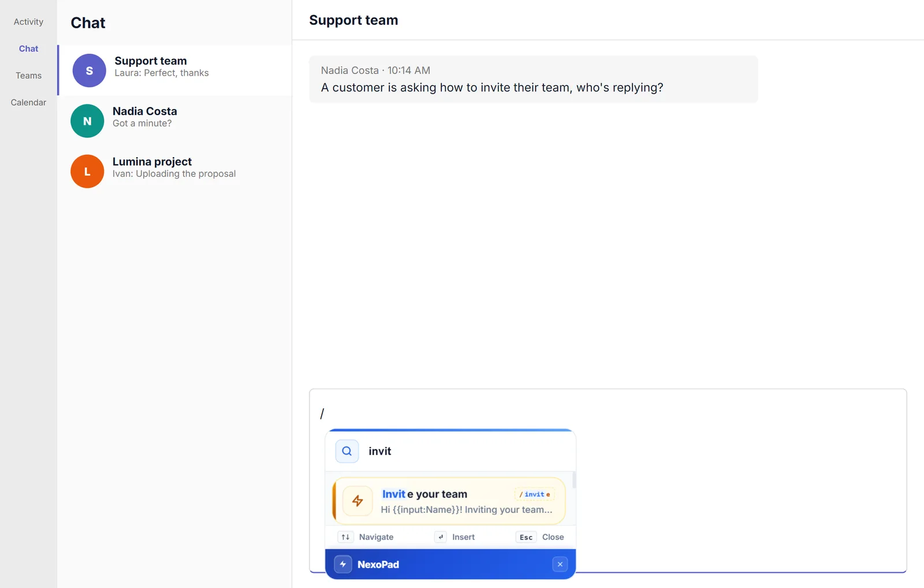
Task: Click the NexoPad brand name in the footer bar
Action: point(378,564)
